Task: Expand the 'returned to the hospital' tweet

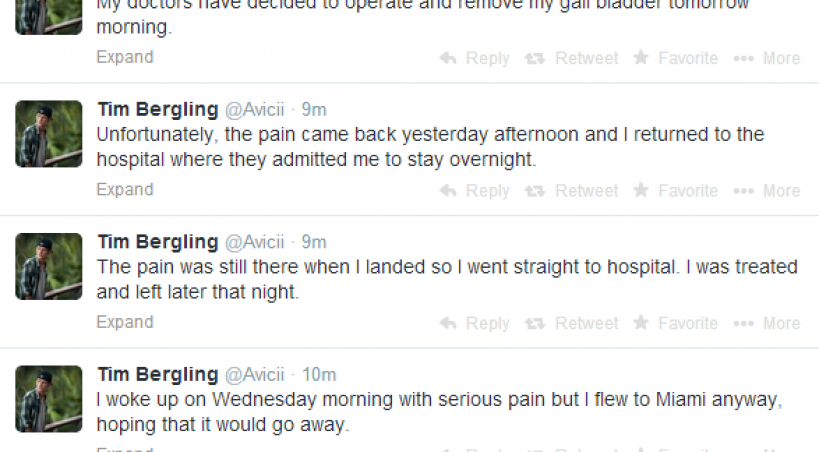Action: coord(125,190)
